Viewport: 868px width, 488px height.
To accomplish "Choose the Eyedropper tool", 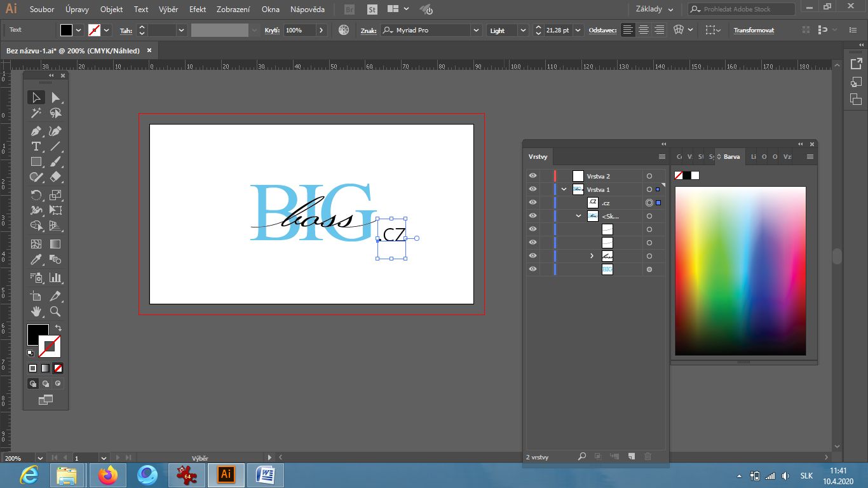I will tap(36, 260).
